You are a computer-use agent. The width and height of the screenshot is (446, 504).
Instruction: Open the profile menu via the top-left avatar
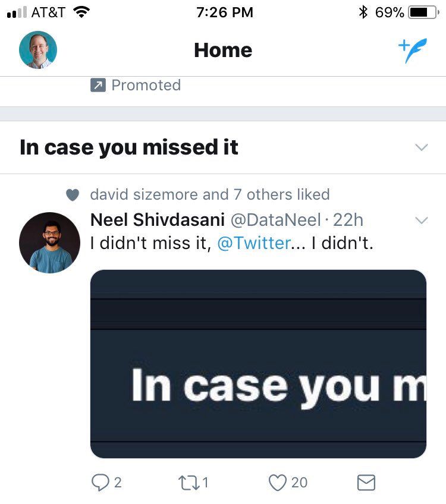(38, 50)
